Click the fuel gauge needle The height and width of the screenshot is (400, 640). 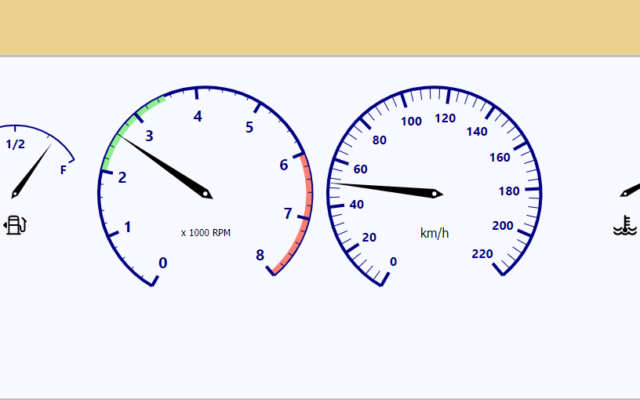[x=30, y=170]
